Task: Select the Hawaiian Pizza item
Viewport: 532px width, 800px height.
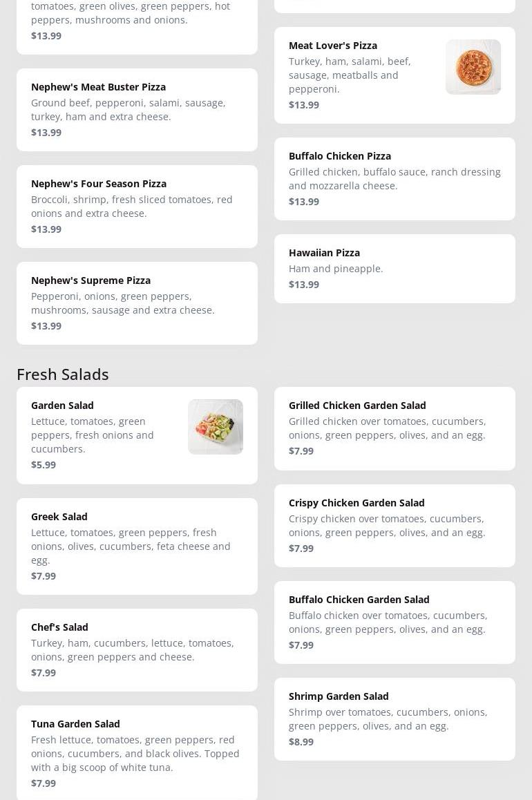Action: [x=395, y=269]
